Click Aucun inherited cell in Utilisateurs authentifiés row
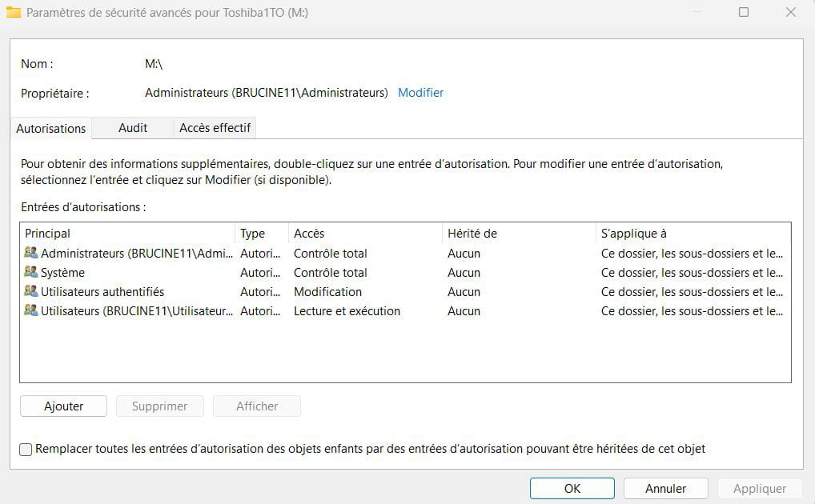Viewport: 815px width, 504px height. 464,291
